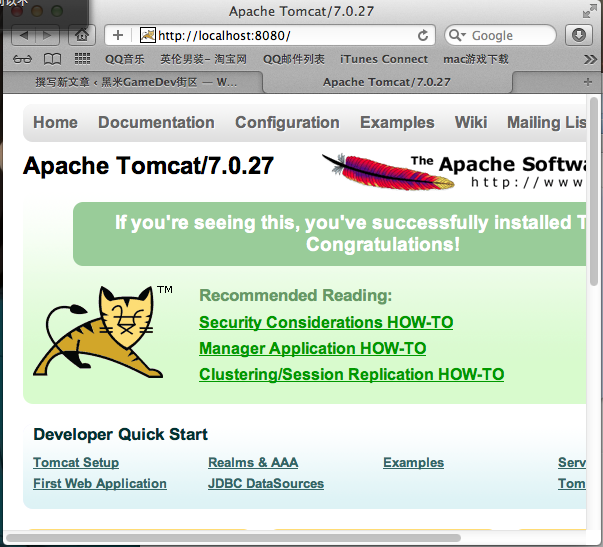Open Configuration in Tomcat nav bar
Viewport: 603px width, 547px height.
coord(287,123)
